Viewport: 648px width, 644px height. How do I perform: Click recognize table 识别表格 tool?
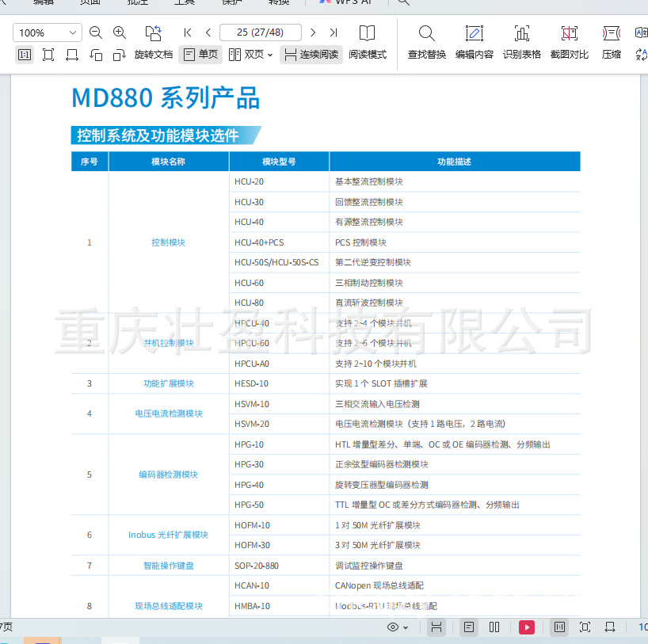[x=521, y=43]
